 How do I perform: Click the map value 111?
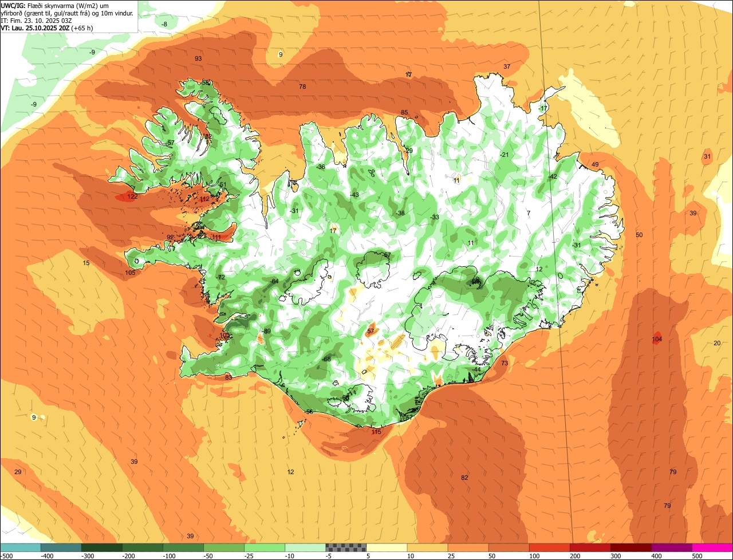click(x=216, y=238)
